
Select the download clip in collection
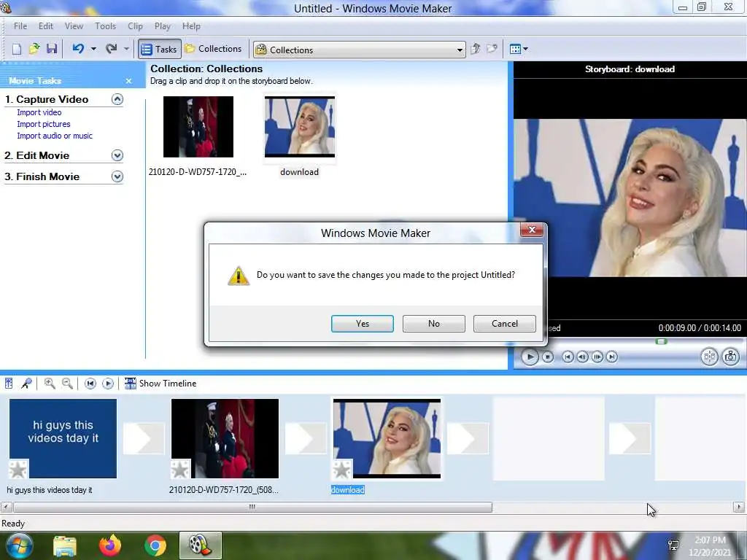300,127
